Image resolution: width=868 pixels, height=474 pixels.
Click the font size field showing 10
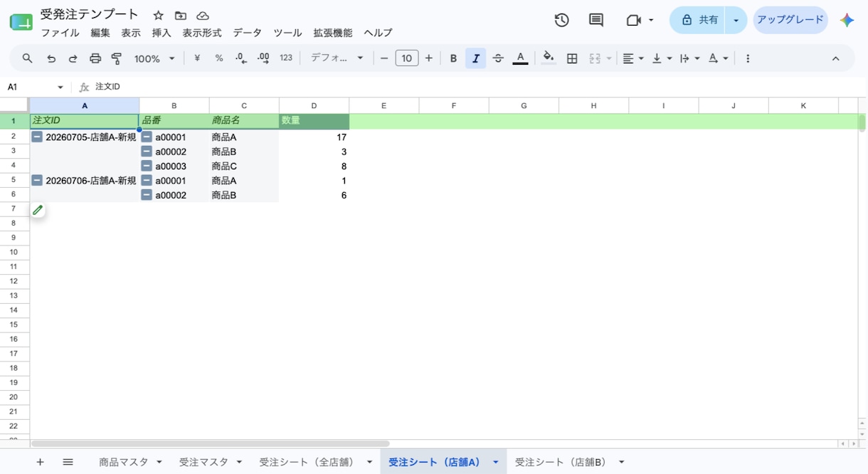[x=406, y=58]
